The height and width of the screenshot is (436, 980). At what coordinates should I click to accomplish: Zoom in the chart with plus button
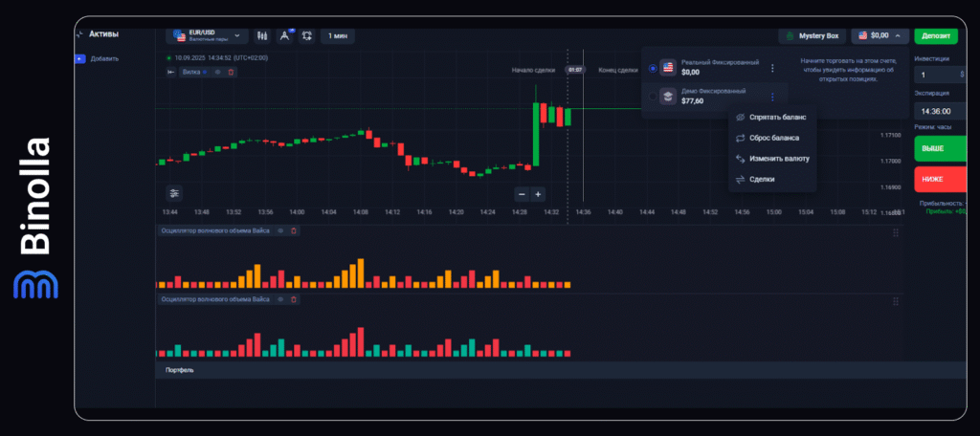tap(538, 193)
